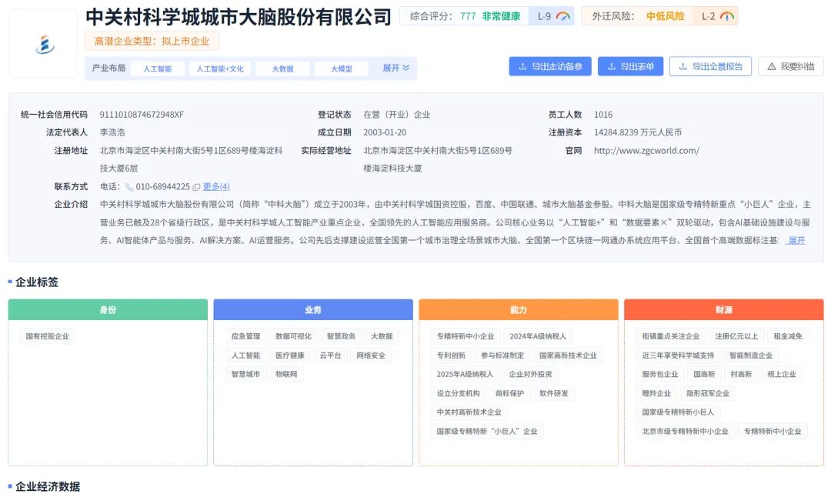831x504 pixels.
Task: Open the 能力 tag category header
Action: coord(519,310)
